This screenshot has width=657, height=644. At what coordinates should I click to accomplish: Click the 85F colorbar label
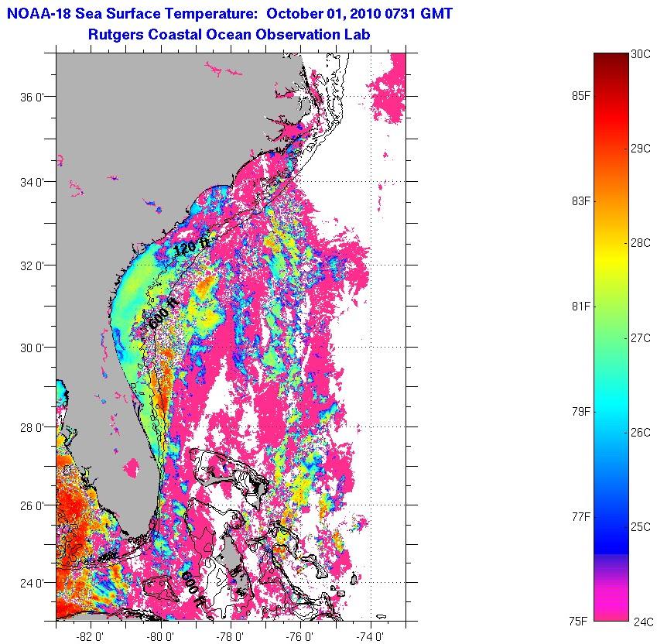pos(580,96)
